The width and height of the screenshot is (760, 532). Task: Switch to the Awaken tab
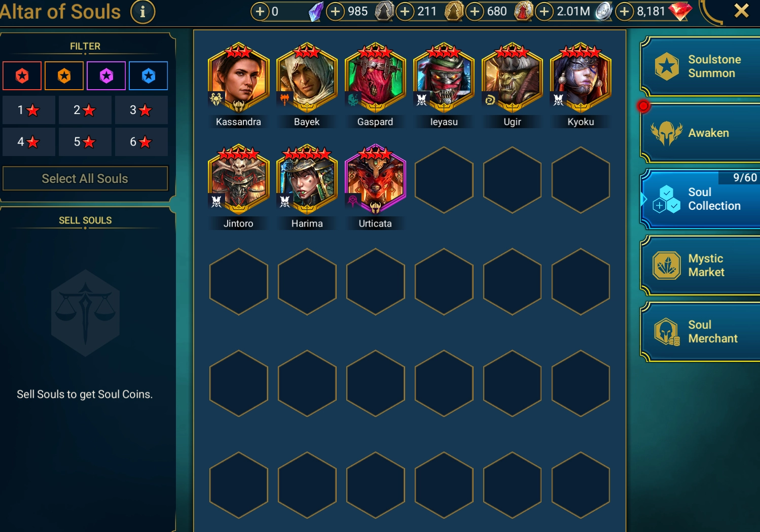[x=701, y=133]
